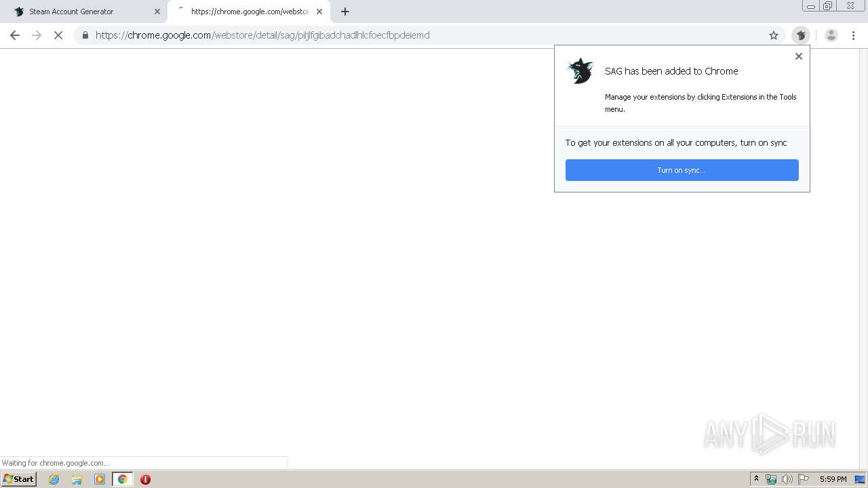Open the volume speaker tray icon
Screen dimensions: 868x488
787,479
